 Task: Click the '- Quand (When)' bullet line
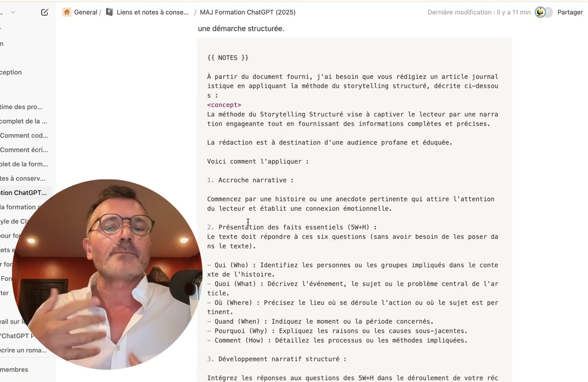[x=320, y=321]
